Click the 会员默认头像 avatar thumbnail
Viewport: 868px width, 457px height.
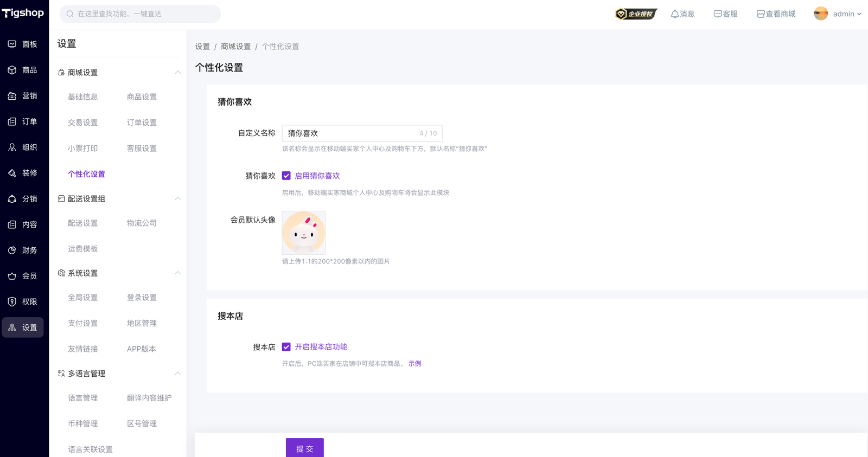304,233
